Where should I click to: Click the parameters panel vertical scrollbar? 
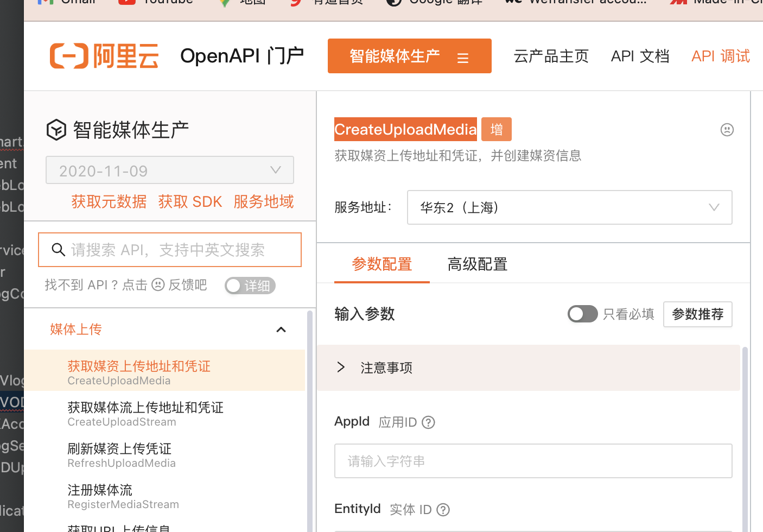pyautogui.click(x=745, y=440)
